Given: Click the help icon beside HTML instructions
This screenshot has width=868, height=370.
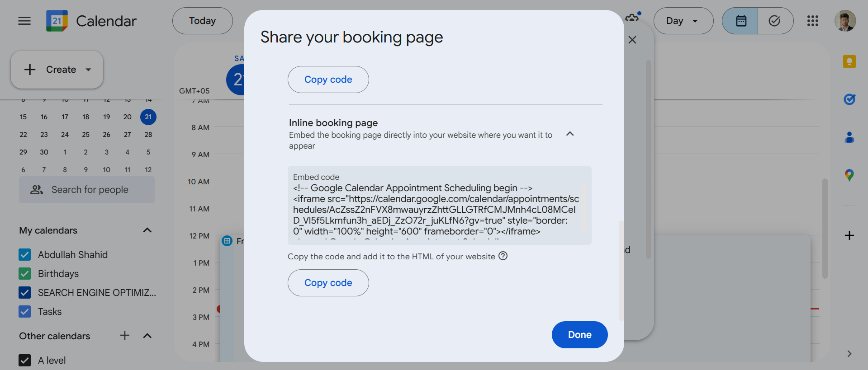Looking at the screenshot, I should click(503, 256).
